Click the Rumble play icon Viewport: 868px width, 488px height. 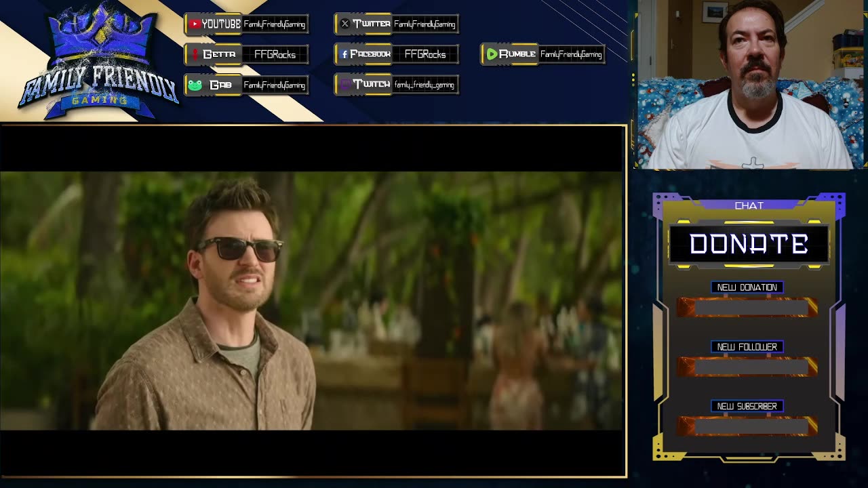click(x=492, y=54)
